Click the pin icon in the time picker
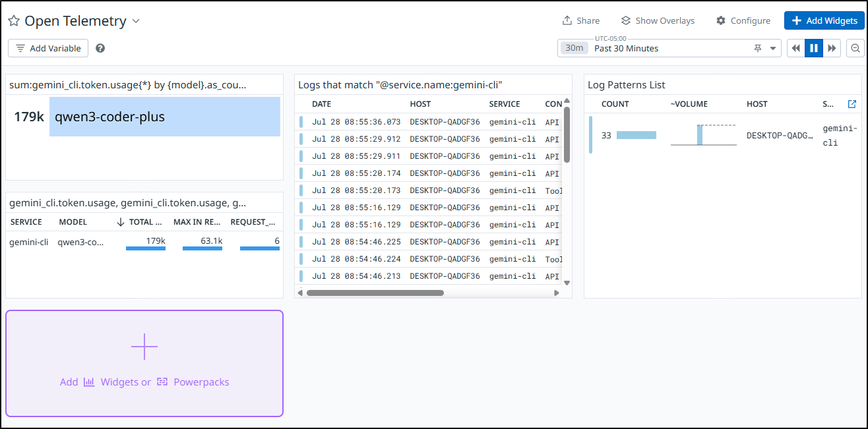The width and height of the screenshot is (868, 429). pyautogui.click(x=758, y=48)
